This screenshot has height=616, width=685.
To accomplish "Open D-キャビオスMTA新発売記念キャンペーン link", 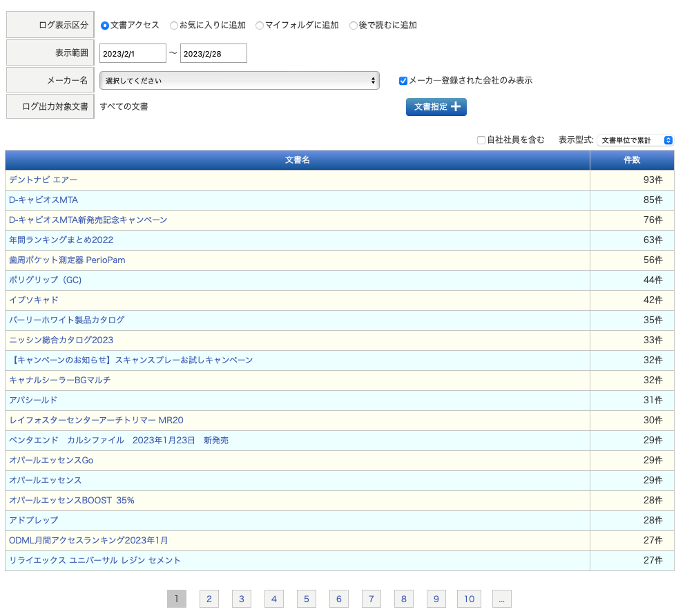I will point(88,220).
